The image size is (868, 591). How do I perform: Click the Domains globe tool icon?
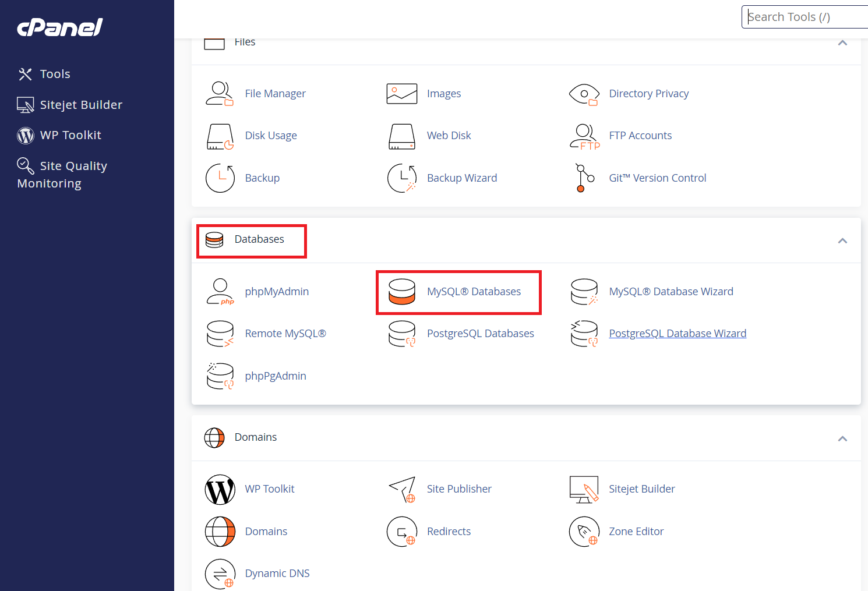(220, 532)
